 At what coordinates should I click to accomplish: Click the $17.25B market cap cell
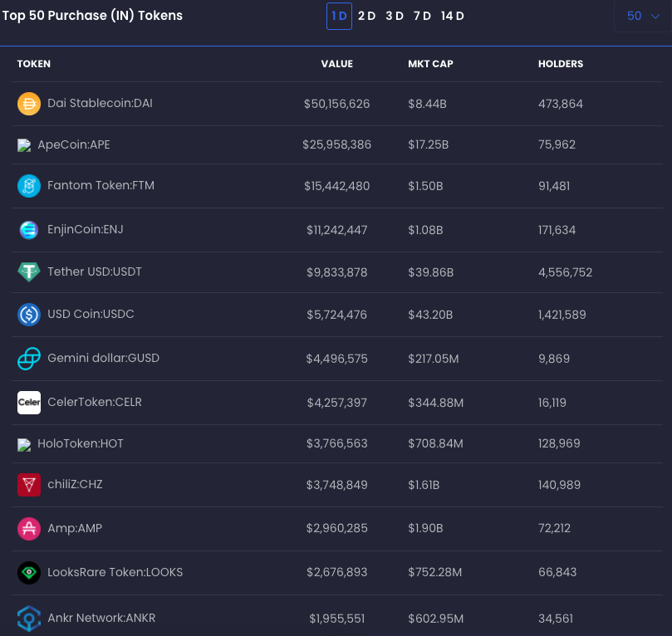428,144
